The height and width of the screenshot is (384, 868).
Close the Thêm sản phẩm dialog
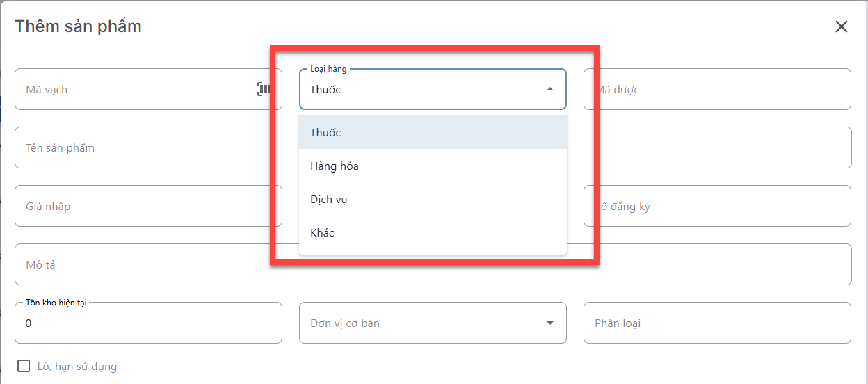[x=842, y=26]
